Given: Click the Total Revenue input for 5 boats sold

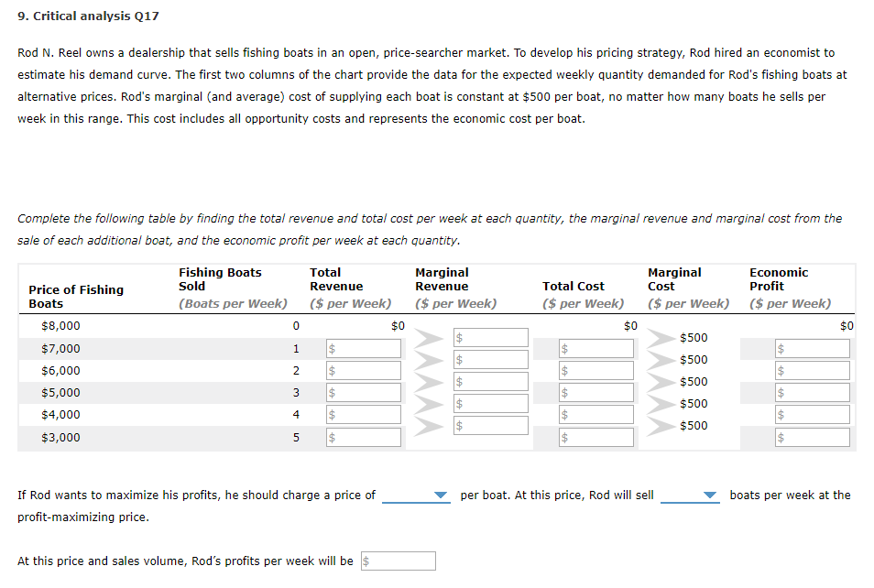Looking at the screenshot, I should (363, 437).
